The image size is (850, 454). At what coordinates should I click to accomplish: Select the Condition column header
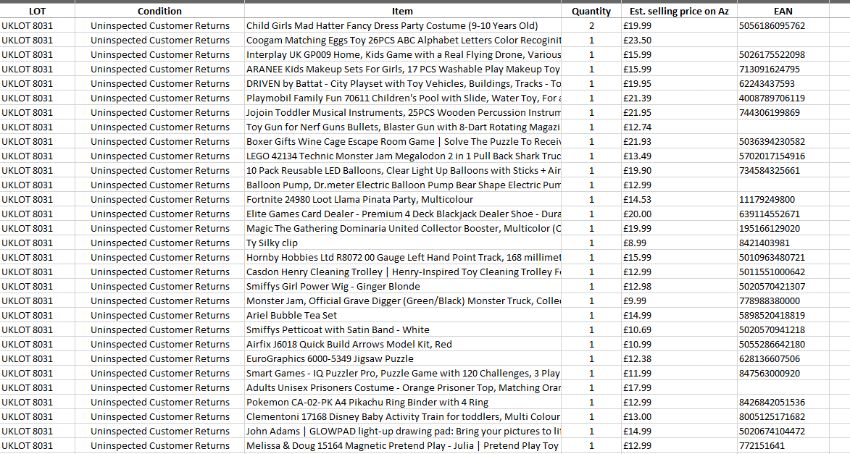[x=159, y=11]
